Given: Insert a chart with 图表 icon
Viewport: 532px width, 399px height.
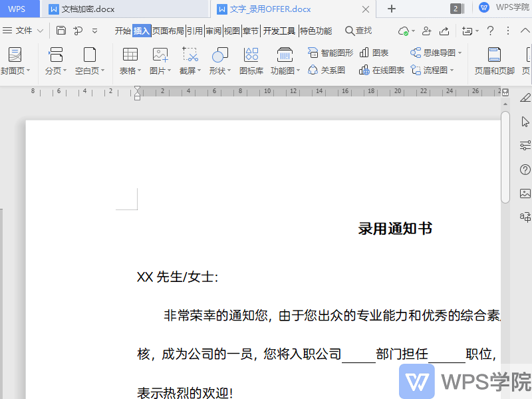Looking at the screenshot, I should (374, 53).
